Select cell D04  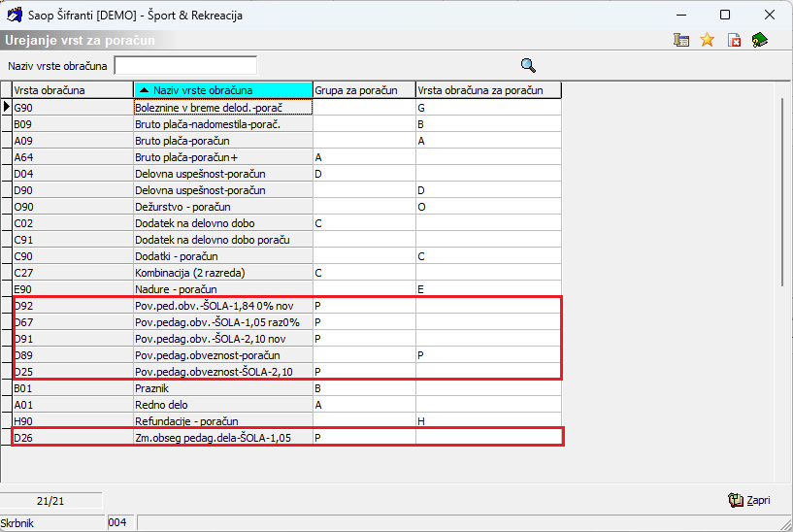click(73, 174)
